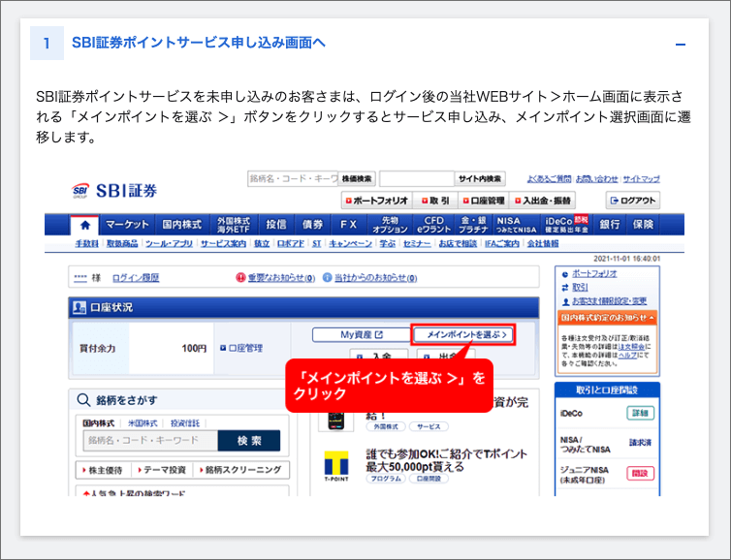Click the 外国株式 tag under news
Screen dimensions: 731x560
386,426
